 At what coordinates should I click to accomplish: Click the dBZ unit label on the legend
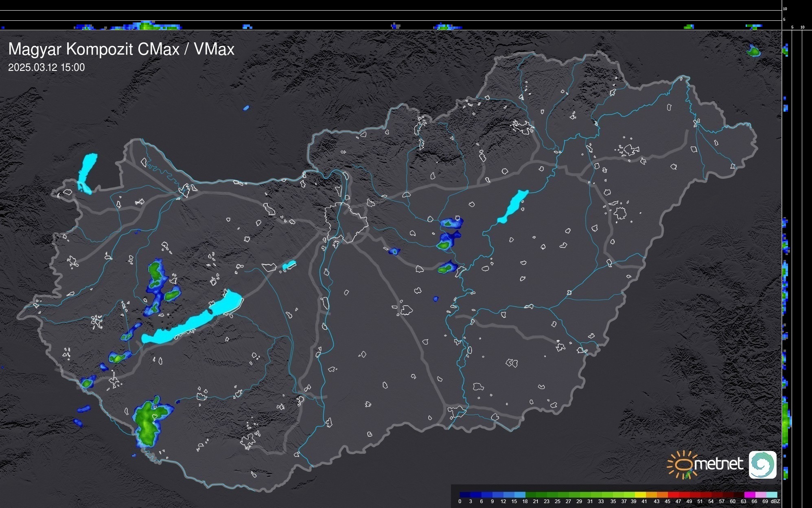pos(775,501)
